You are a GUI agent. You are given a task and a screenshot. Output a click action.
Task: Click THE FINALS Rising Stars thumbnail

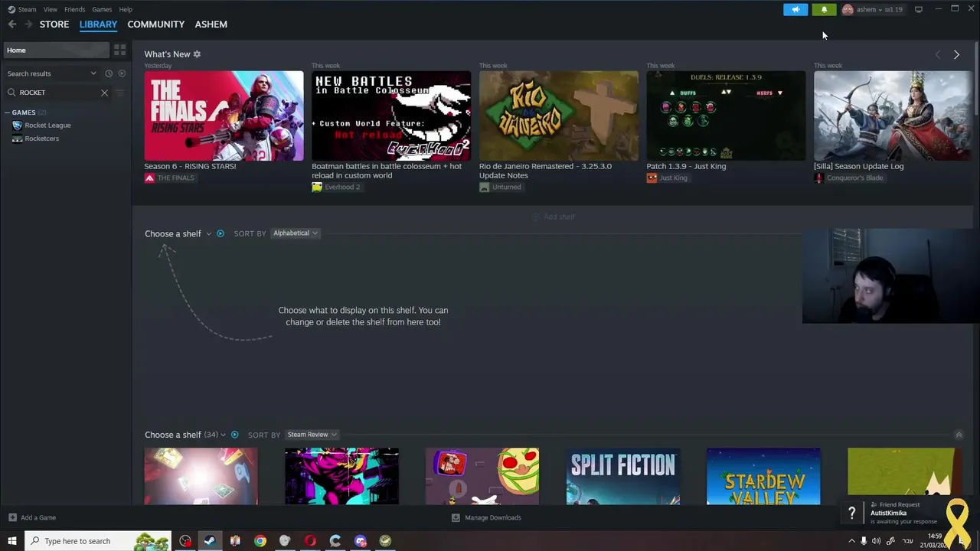click(x=224, y=116)
